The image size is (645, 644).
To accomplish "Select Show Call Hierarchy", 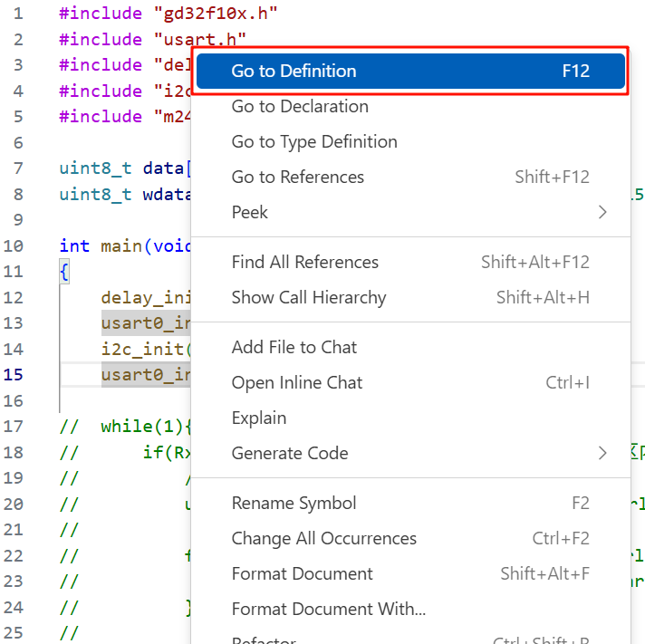I will pyautogui.click(x=410, y=298).
